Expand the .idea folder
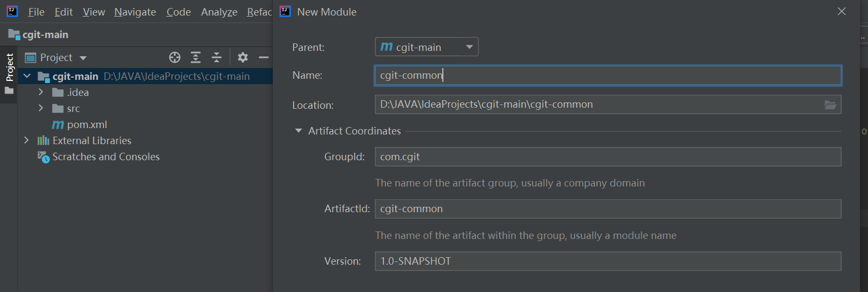Screen dimensions: 868x292 [41, 92]
